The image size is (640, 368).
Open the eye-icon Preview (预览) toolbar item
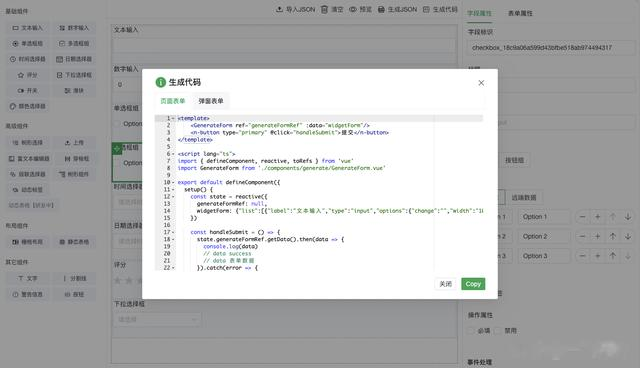(x=360, y=9)
